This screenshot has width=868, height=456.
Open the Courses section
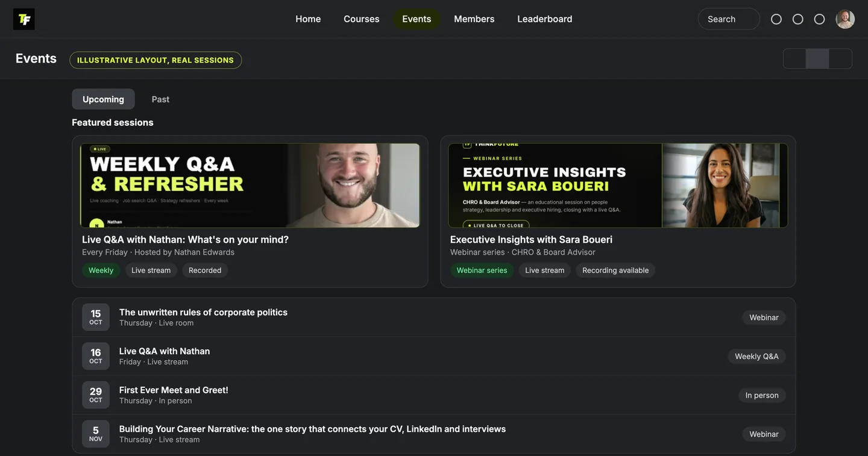coord(362,19)
